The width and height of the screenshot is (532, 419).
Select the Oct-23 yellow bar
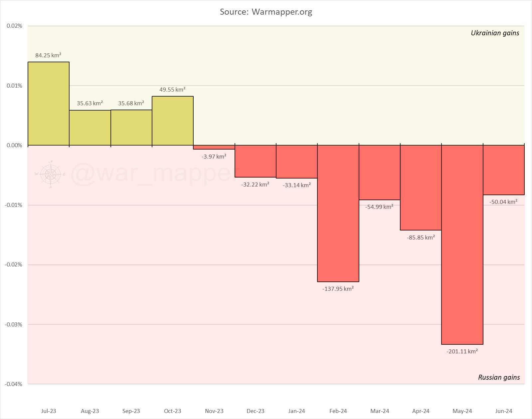pos(173,121)
